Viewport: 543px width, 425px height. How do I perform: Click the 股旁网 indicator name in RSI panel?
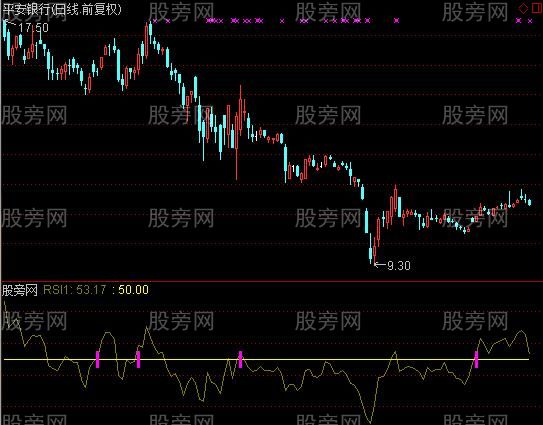(20, 290)
